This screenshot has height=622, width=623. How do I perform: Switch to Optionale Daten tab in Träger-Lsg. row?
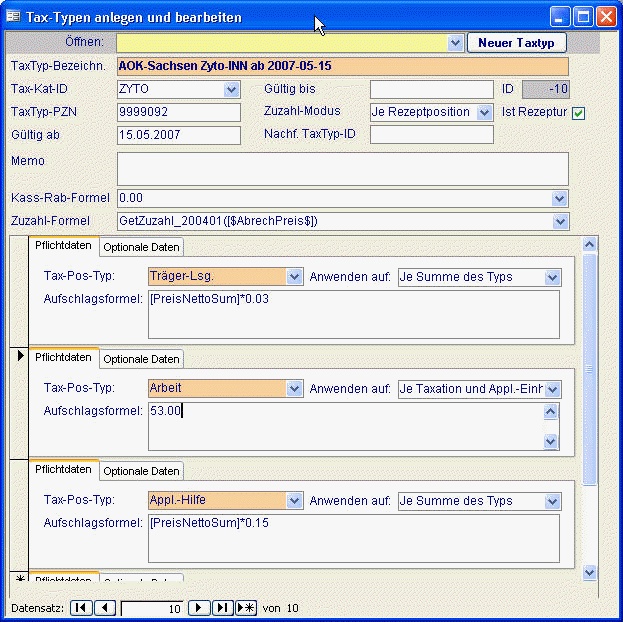pyautogui.click(x=141, y=247)
